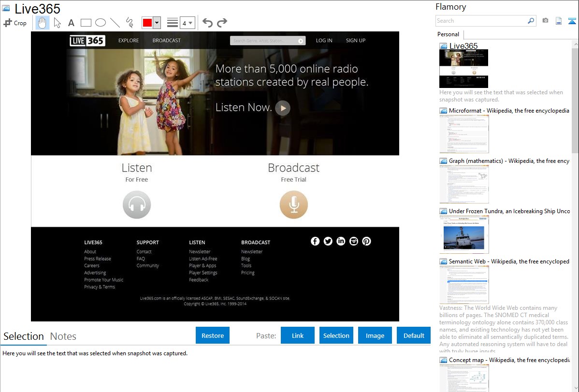Image resolution: width=579 pixels, height=392 pixels.
Task: Select the Crop tool
Action: (15, 23)
